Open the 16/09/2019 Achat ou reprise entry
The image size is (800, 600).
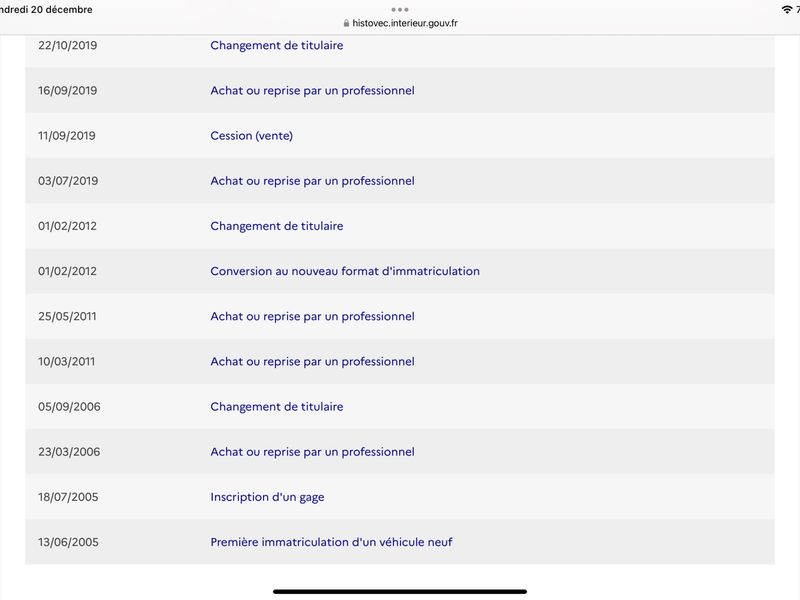tap(399, 90)
